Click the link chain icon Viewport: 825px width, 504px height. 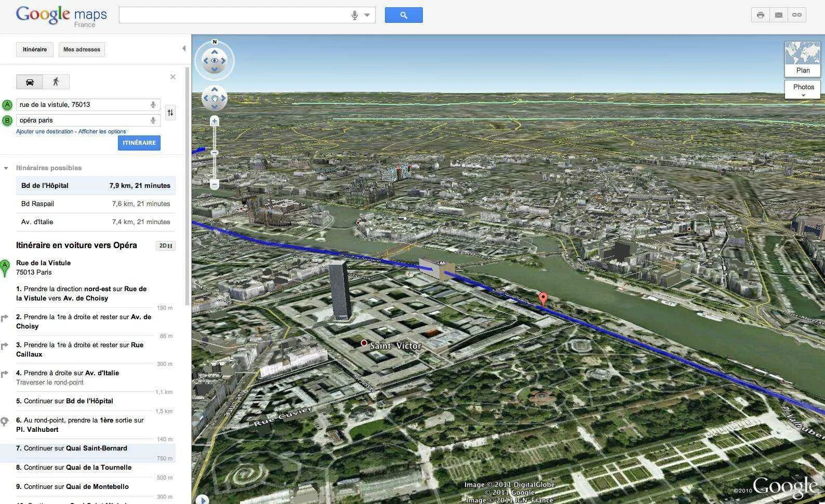point(796,15)
